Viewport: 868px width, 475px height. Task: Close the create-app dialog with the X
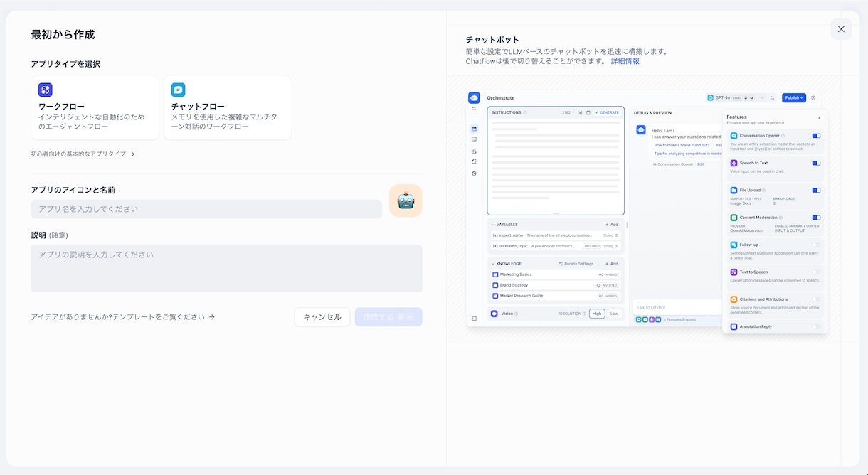coord(841,29)
